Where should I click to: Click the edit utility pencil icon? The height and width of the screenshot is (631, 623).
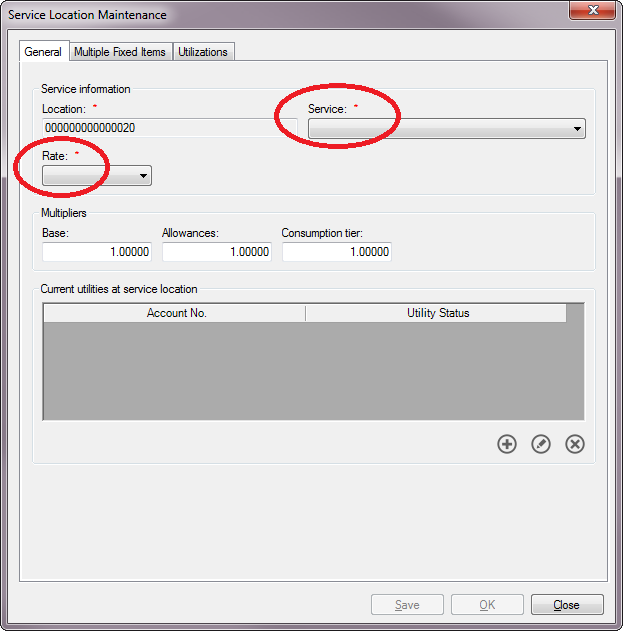(x=541, y=444)
